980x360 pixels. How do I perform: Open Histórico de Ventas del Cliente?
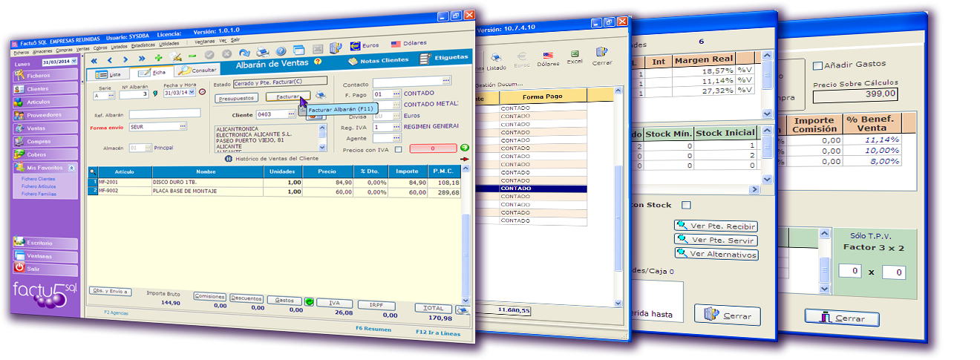click(x=272, y=159)
